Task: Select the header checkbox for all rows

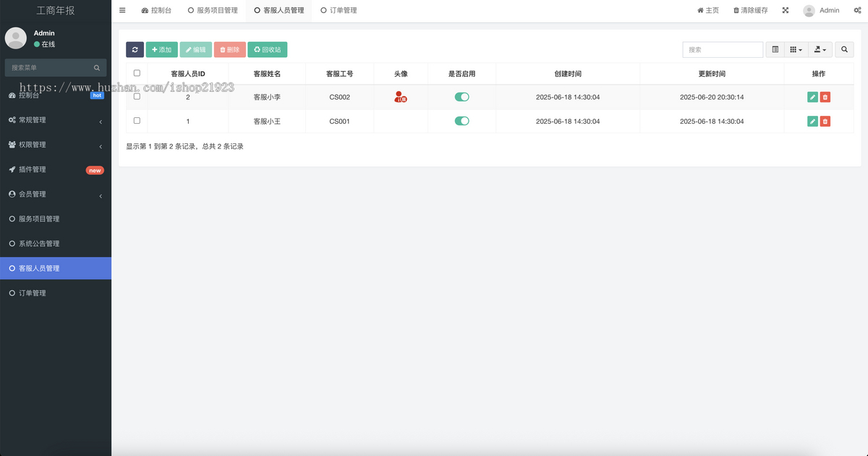Action: 137,73
